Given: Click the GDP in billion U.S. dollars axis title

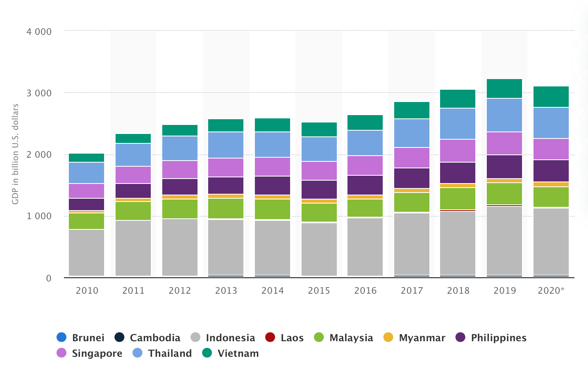Looking at the screenshot, I should (15, 154).
